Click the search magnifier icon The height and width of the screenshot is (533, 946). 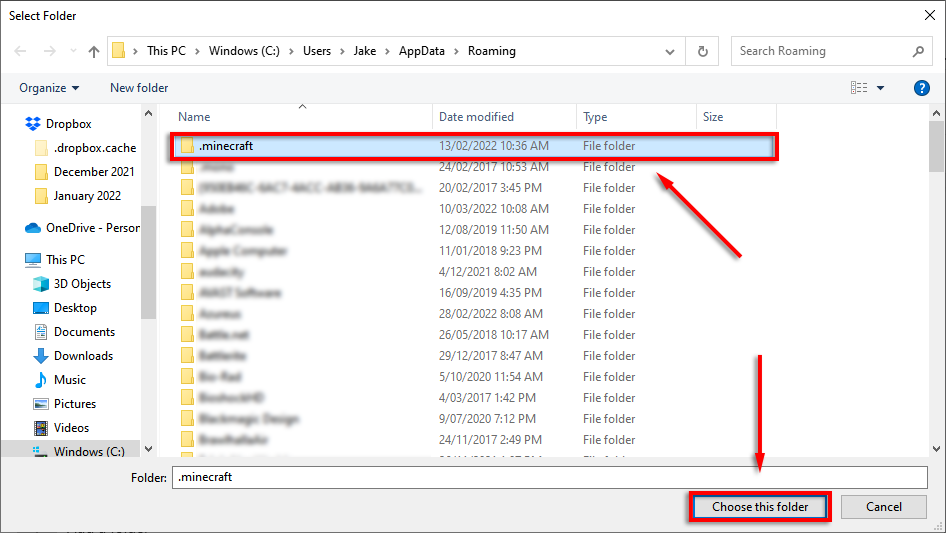pyautogui.click(x=918, y=51)
